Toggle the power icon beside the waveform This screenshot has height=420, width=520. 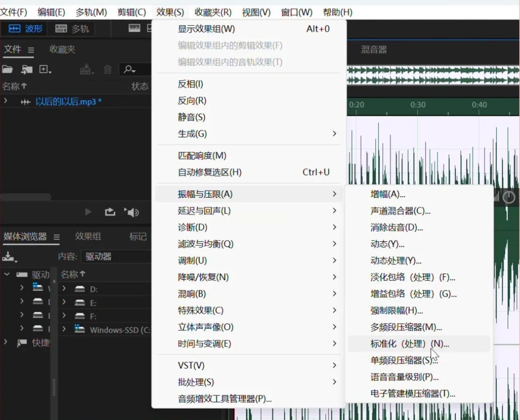[x=509, y=197]
